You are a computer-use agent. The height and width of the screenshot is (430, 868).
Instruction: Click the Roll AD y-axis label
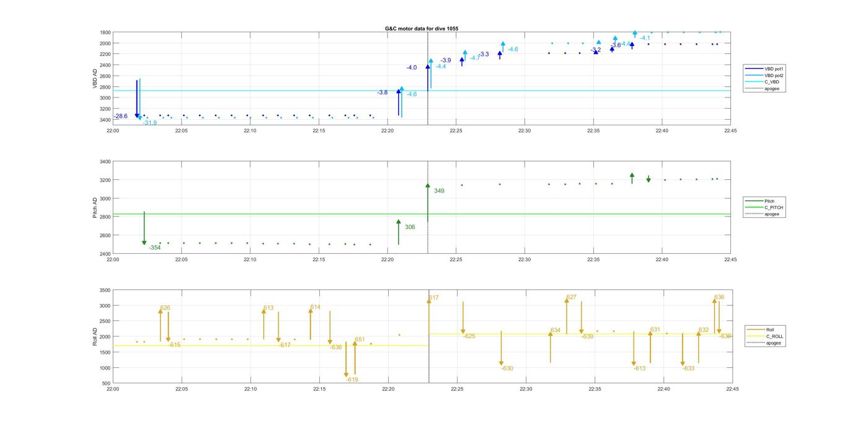(x=95, y=336)
